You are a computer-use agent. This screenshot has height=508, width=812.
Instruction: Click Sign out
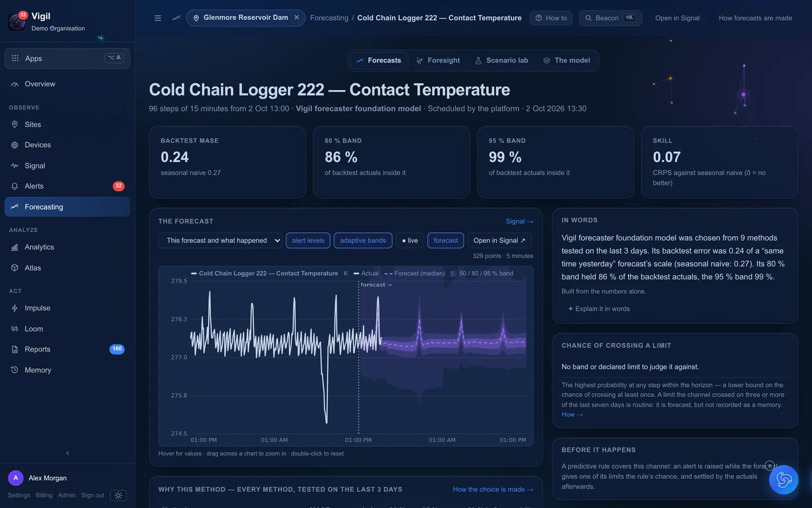coord(92,495)
